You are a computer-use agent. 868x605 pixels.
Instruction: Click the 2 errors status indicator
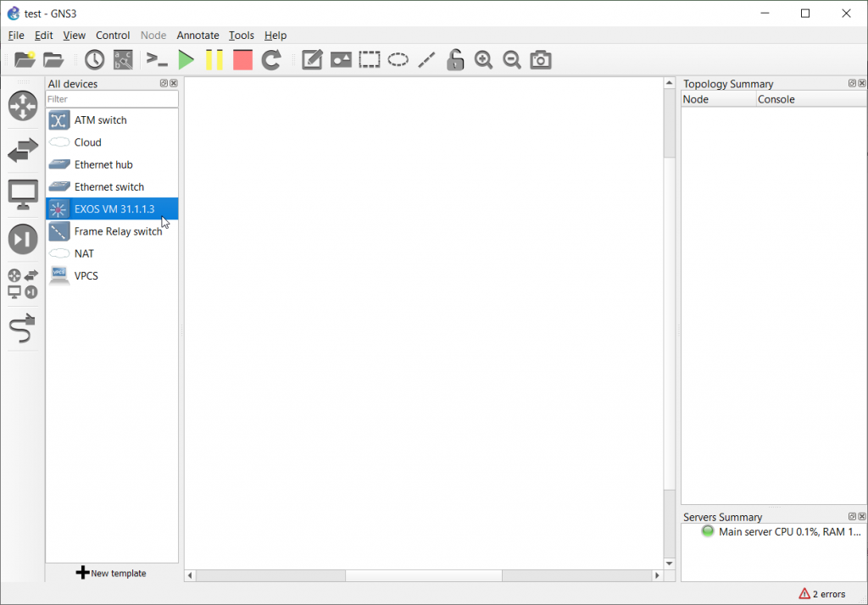pyautogui.click(x=822, y=594)
